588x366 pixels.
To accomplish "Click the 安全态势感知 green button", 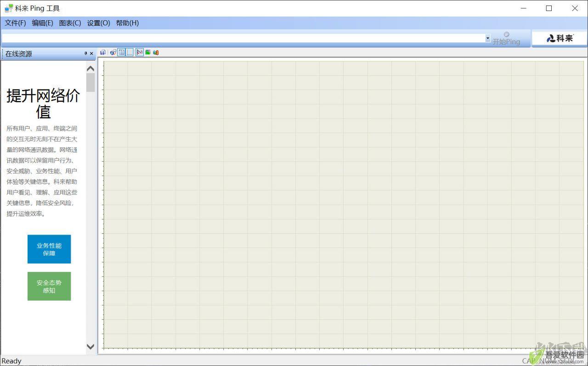I will click(x=49, y=287).
